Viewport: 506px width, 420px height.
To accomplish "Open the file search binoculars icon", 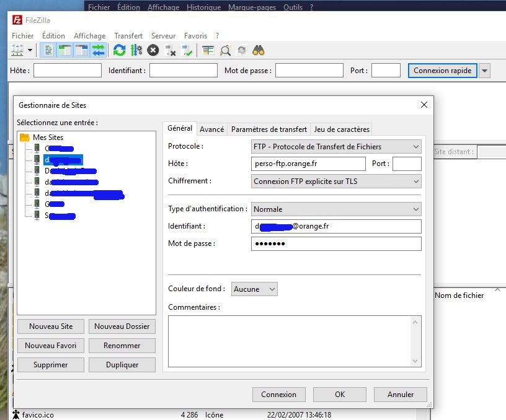I will [259, 50].
